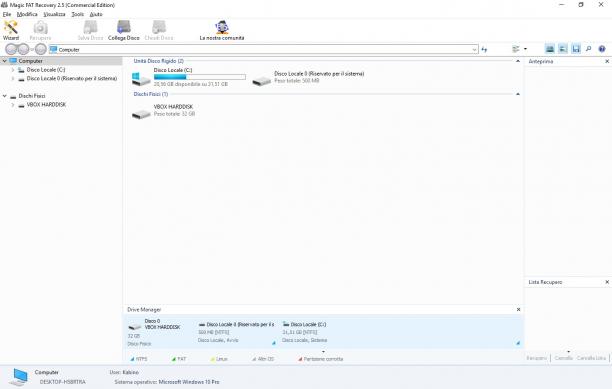Viewport: 612px width, 389px height.
Task: Open the address bar dropdown
Action: [474, 50]
